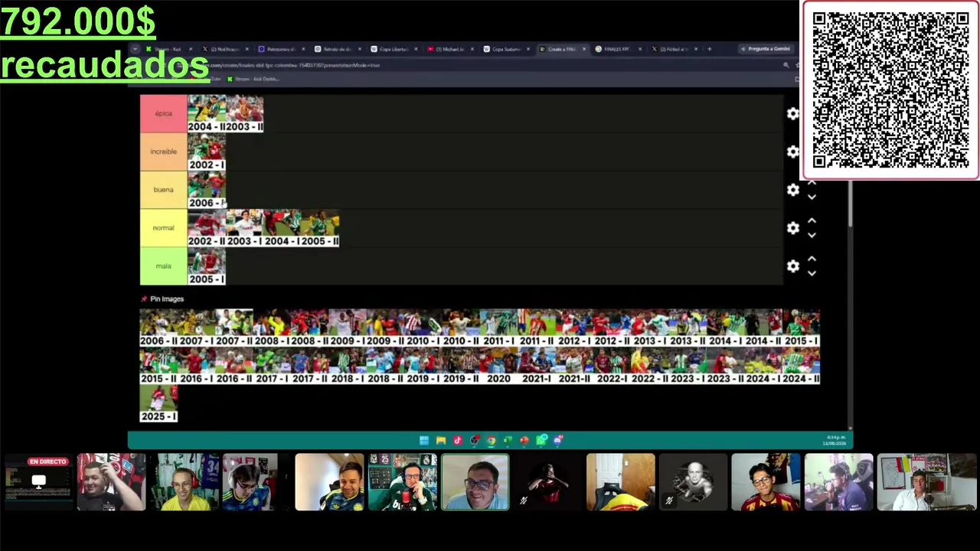980x551 pixels.
Task: Select the '2003 - II' image in épica tier
Action: click(244, 113)
